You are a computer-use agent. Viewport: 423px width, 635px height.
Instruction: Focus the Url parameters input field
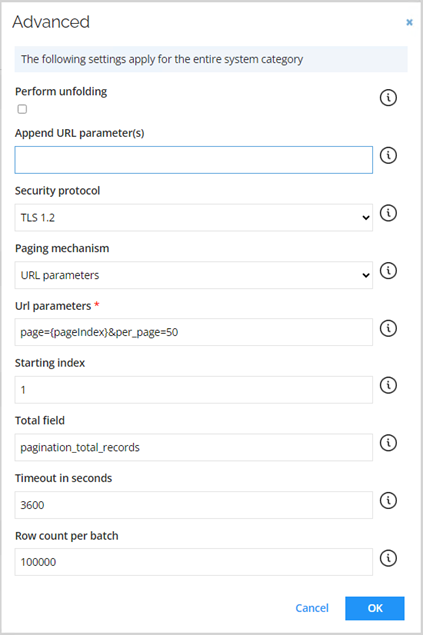click(x=193, y=332)
